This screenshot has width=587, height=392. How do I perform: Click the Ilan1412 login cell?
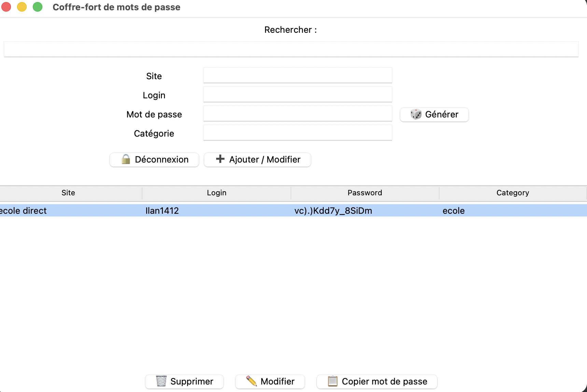pos(162,211)
